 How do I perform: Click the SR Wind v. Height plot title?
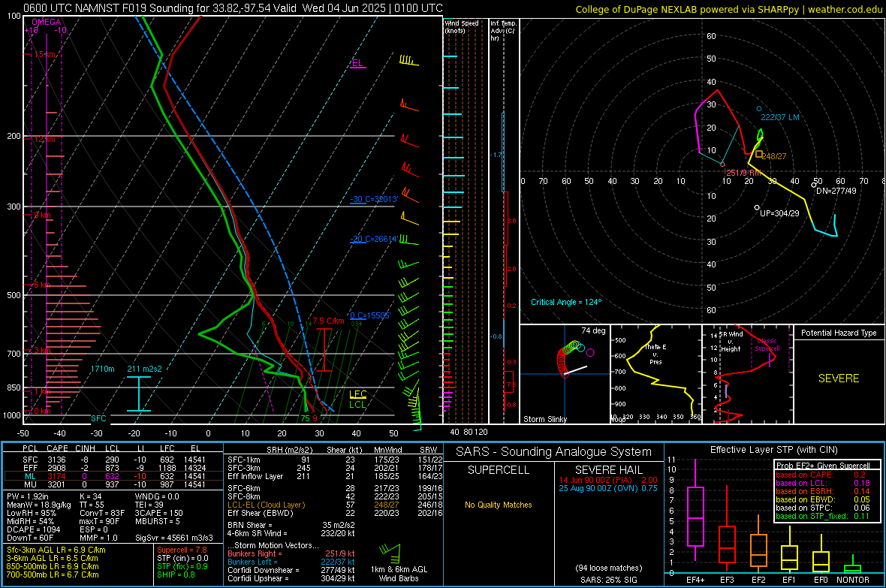[731, 341]
